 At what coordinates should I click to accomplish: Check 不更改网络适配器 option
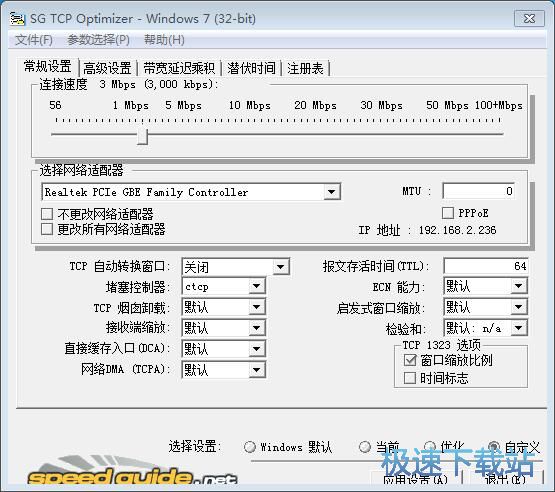click(x=47, y=214)
